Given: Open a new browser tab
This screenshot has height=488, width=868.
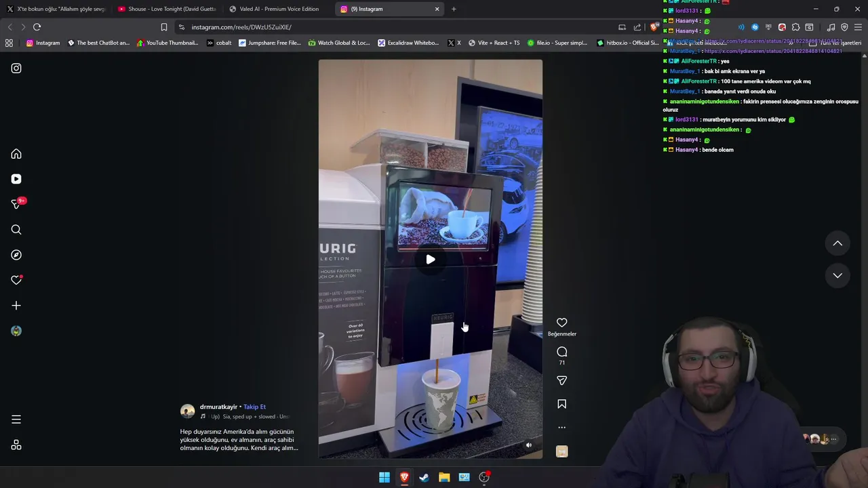Looking at the screenshot, I should click(454, 9).
